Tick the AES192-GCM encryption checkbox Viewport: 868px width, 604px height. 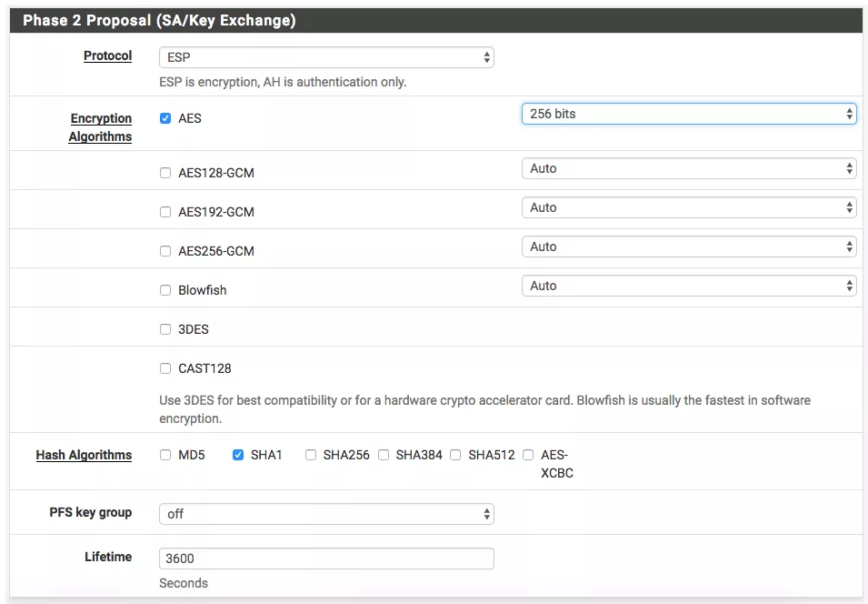(165, 212)
